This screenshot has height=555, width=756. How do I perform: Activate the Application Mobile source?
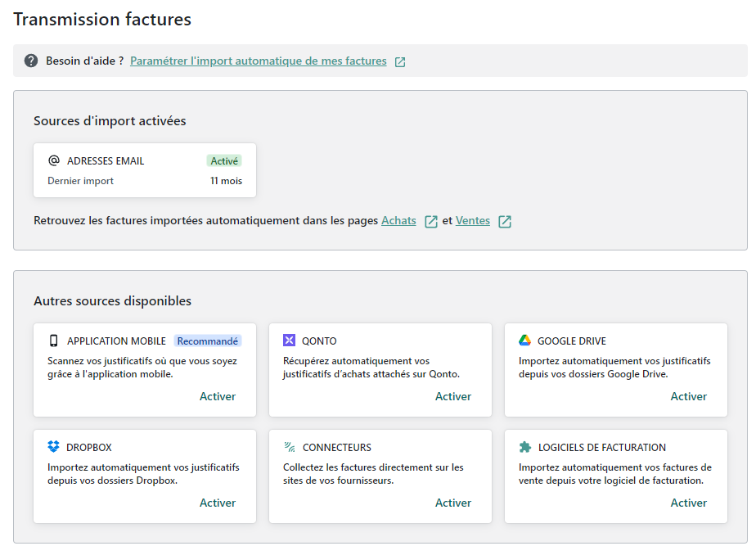point(217,396)
